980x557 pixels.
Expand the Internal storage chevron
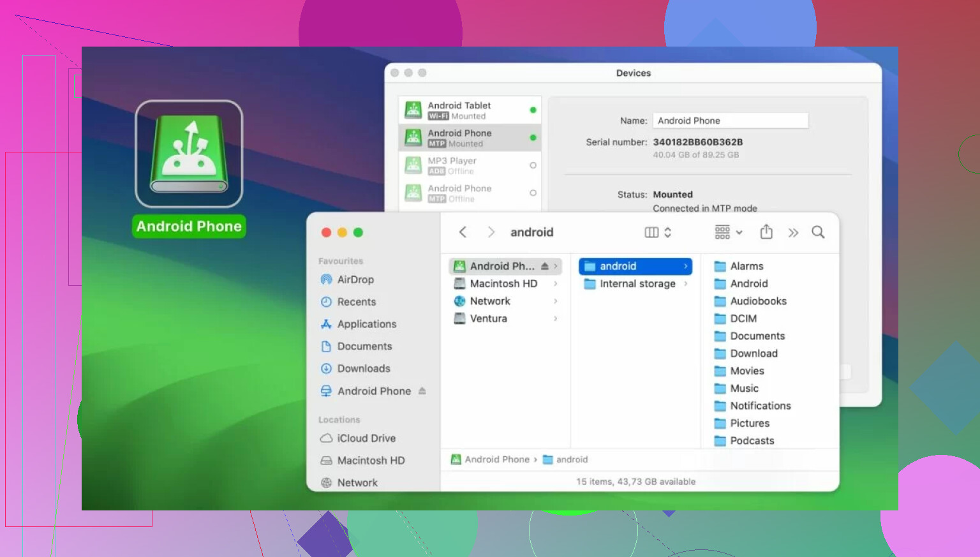686,284
